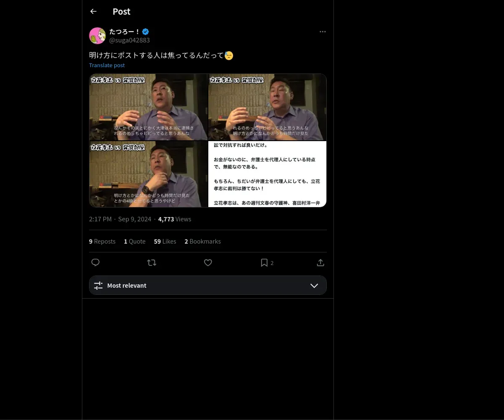View the 1 Quote list
This screenshot has height=420, width=504.
pos(134,241)
